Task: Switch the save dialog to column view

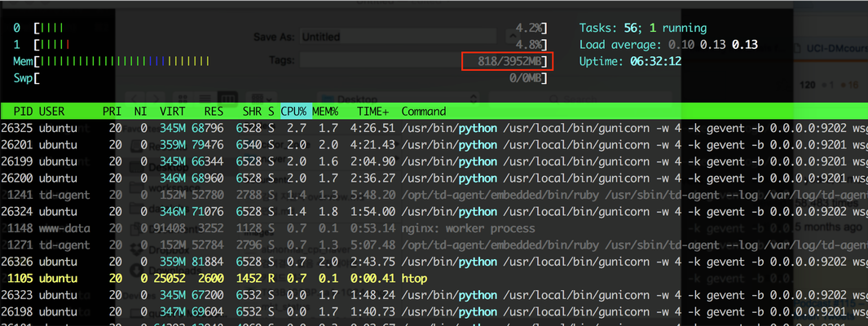Action: pyautogui.click(x=226, y=99)
